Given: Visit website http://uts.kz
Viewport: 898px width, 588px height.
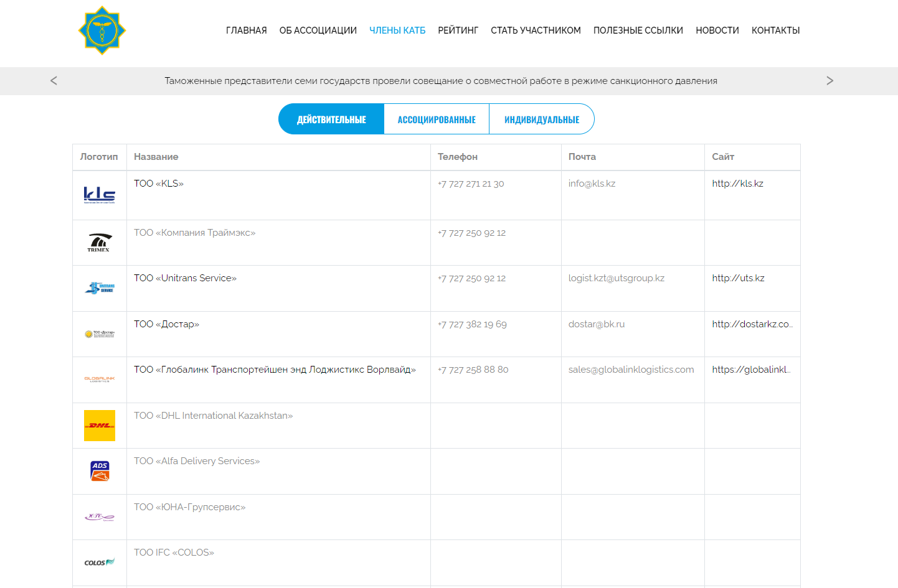Looking at the screenshot, I should tap(739, 278).
